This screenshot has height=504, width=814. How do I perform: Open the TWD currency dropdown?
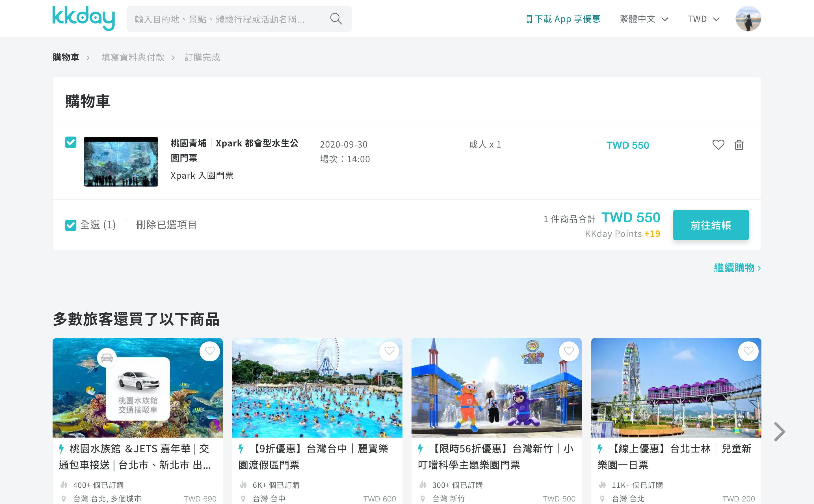pos(703,19)
